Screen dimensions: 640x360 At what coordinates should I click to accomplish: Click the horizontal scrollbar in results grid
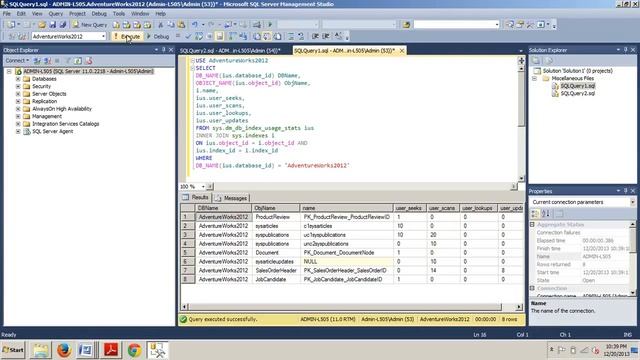coord(344,307)
